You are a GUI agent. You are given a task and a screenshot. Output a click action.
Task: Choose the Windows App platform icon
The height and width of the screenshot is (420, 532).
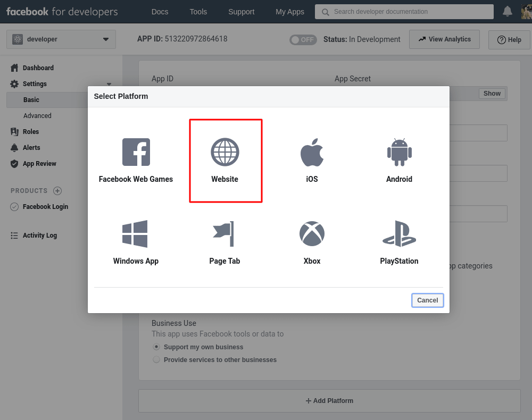pos(135,233)
